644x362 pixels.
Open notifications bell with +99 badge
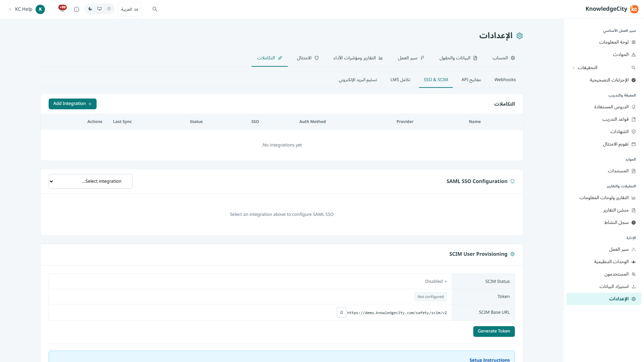62,9
